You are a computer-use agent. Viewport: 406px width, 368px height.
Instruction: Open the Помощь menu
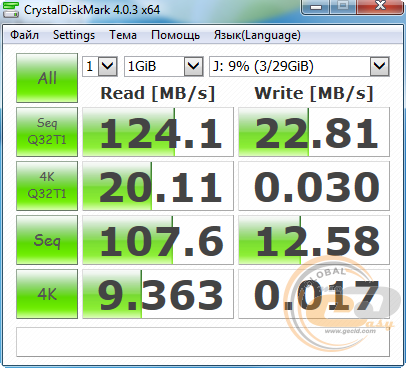point(175,35)
